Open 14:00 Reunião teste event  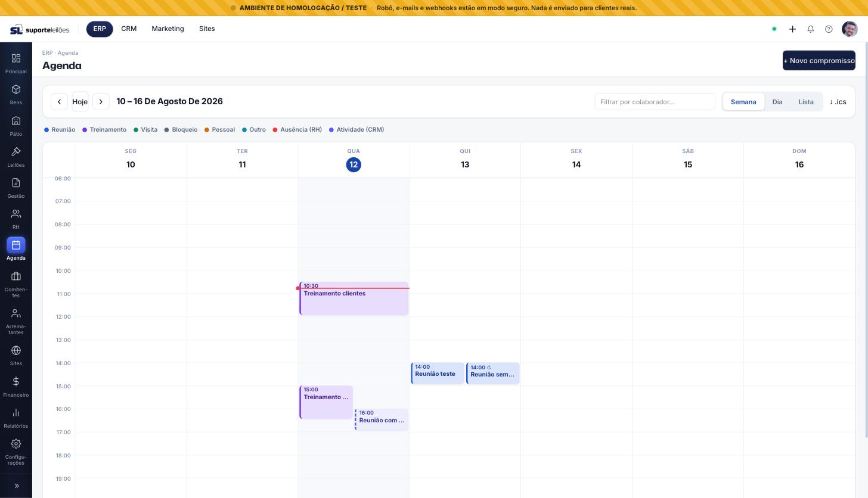click(438, 374)
